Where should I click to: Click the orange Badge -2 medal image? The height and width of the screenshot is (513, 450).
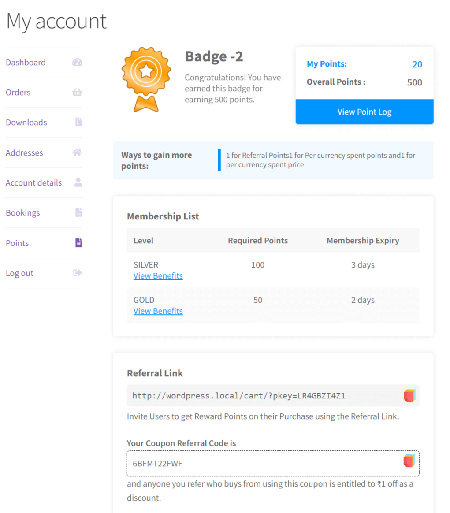(x=146, y=79)
